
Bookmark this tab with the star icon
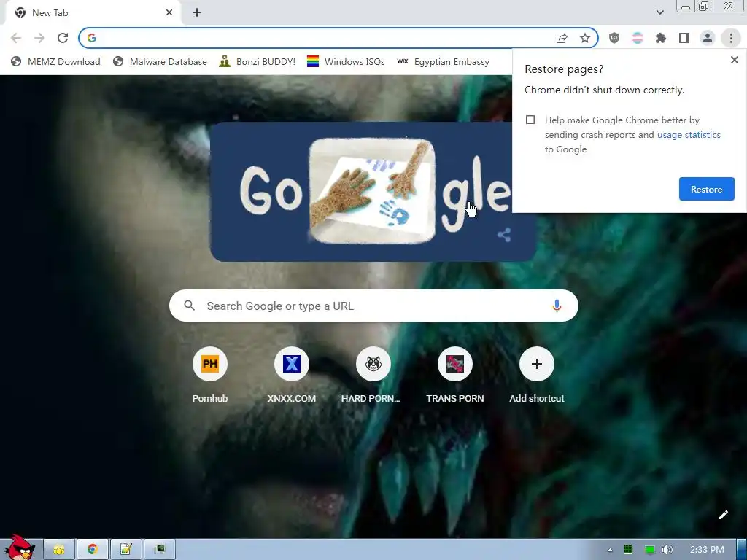tap(585, 38)
